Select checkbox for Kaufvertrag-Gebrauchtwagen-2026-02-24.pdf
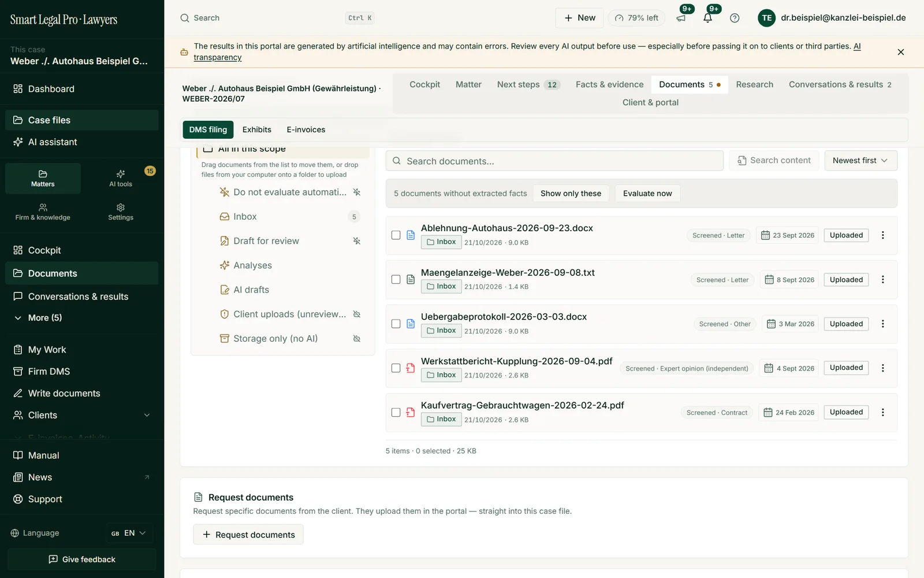Image resolution: width=924 pixels, height=578 pixels. tap(396, 412)
